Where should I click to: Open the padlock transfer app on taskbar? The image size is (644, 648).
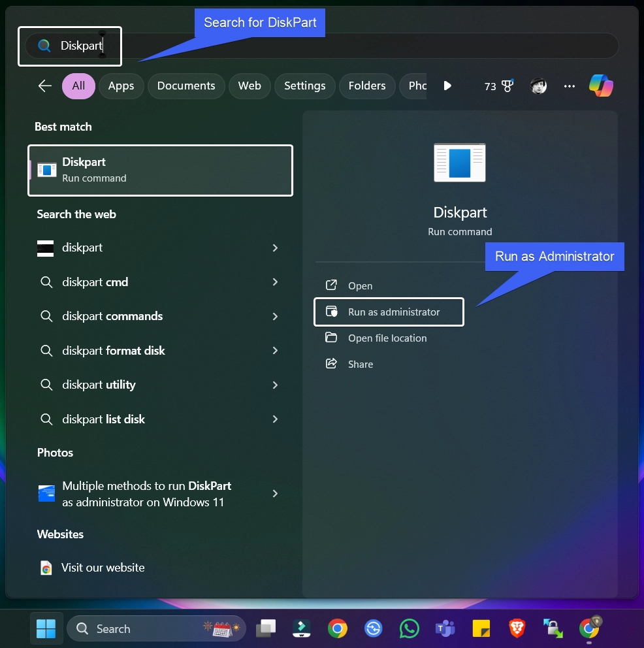click(x=553, y=628)
